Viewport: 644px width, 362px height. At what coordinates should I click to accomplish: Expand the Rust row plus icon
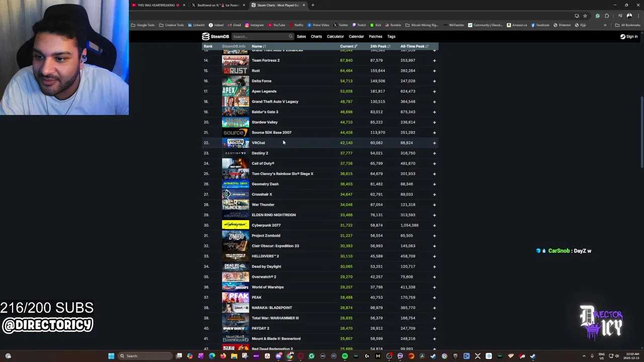[434, 71]
